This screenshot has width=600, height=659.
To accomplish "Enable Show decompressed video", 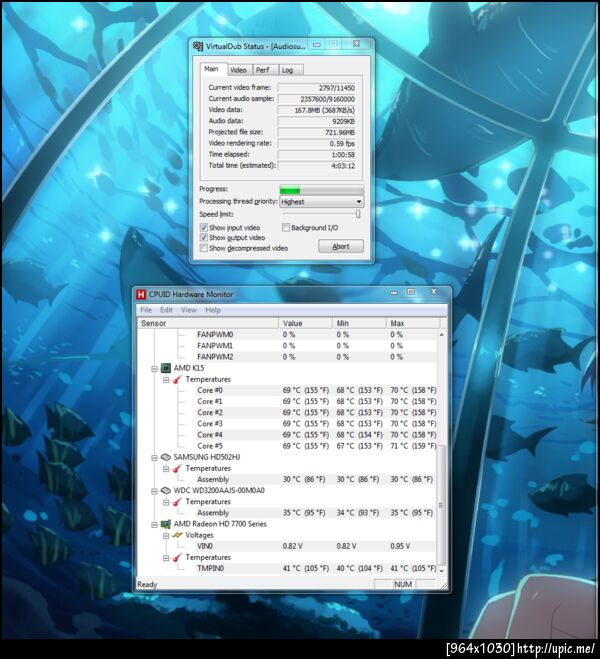I will point(204,248).
